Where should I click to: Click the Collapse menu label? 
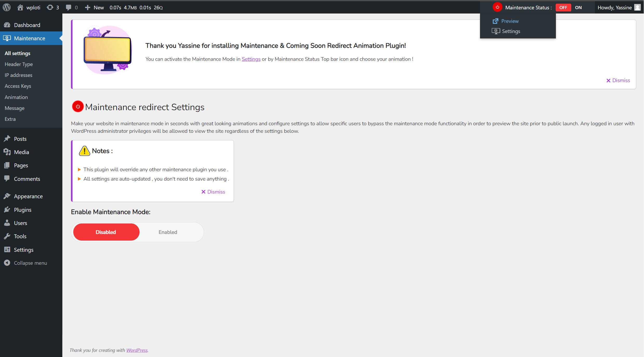coord(30,263)
